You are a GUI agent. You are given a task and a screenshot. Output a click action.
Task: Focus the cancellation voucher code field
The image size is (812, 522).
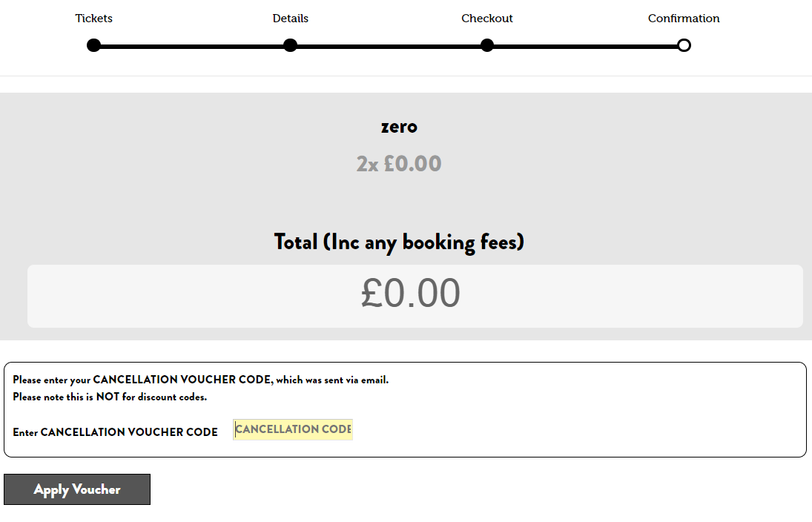click(x=293, y=430)
